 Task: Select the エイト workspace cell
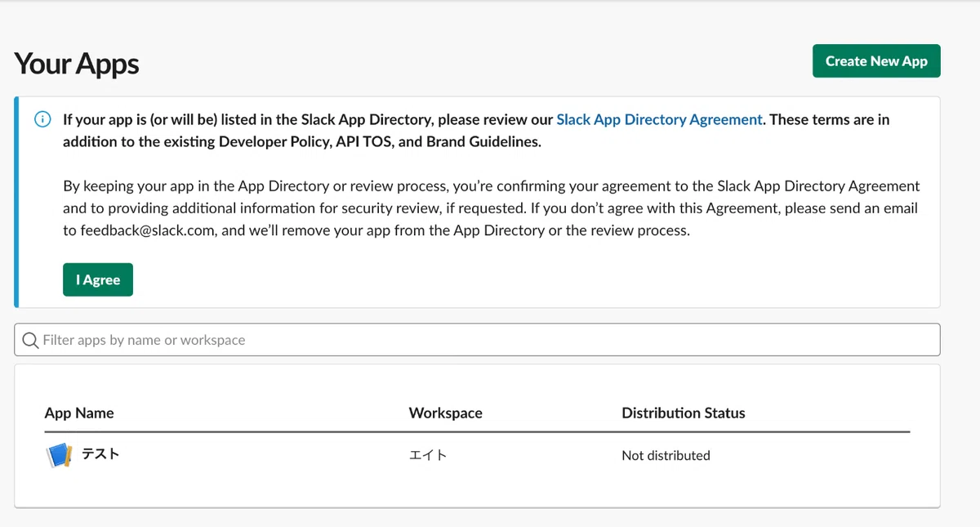428,455
